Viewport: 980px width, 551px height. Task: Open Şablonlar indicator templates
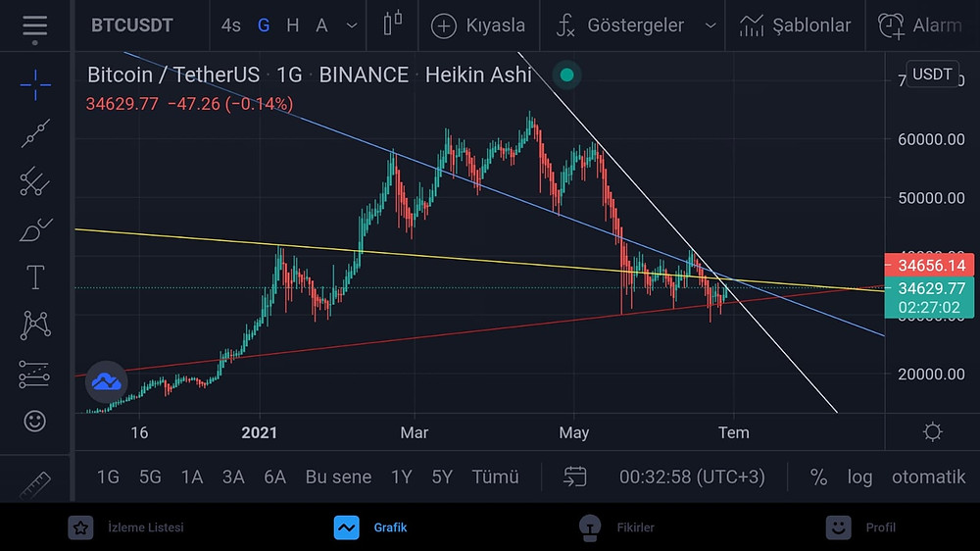point(795,25)
